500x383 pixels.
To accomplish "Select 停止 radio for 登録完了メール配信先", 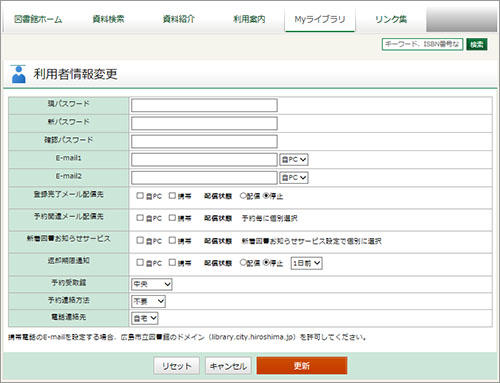I will point(266,196).
